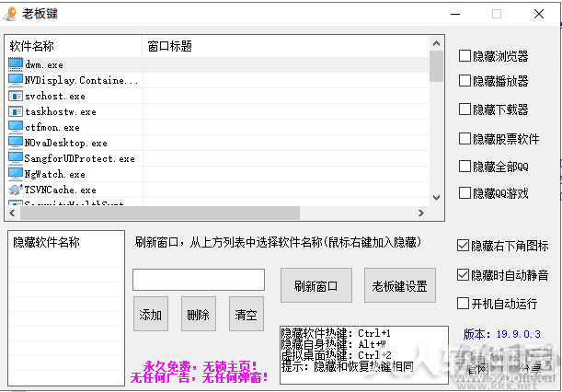The width and height of the screenshot is (562, 392).
Task: Click the 添加 button
Action: click(151, 314)
